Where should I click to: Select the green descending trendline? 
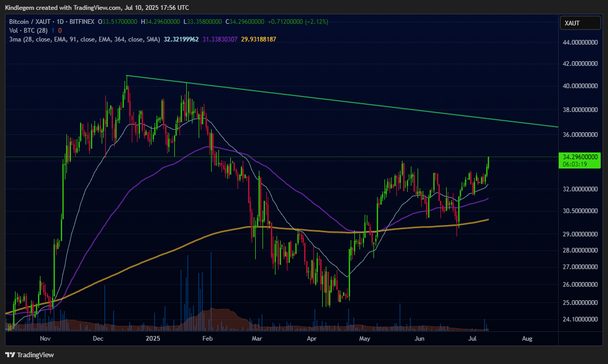click(343, 102)
